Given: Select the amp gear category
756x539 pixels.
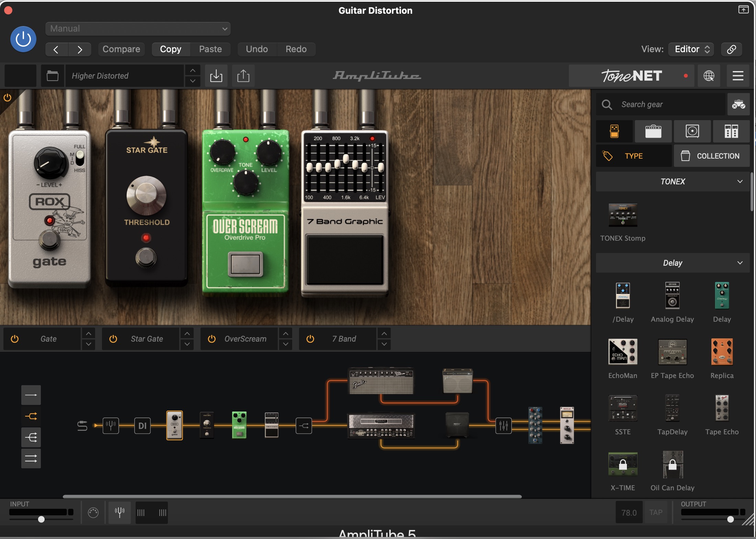Looking at the screenshot, I should pos(653,131).
